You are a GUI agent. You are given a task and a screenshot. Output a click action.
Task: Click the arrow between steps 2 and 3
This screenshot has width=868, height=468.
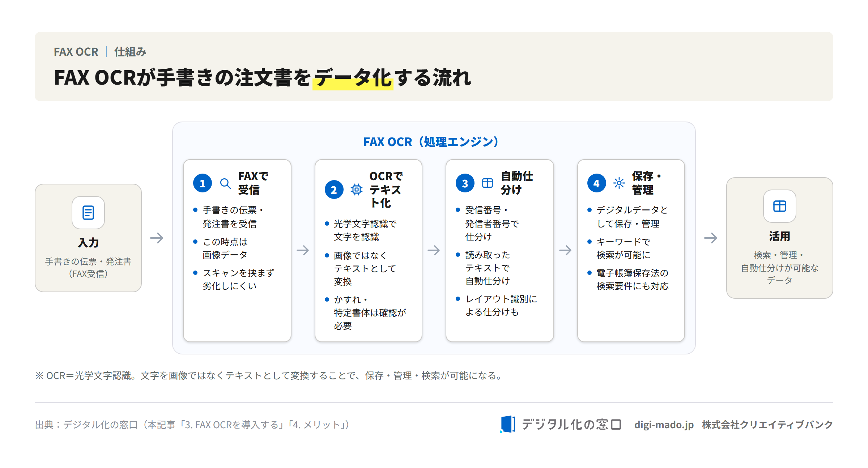point(434,250)
